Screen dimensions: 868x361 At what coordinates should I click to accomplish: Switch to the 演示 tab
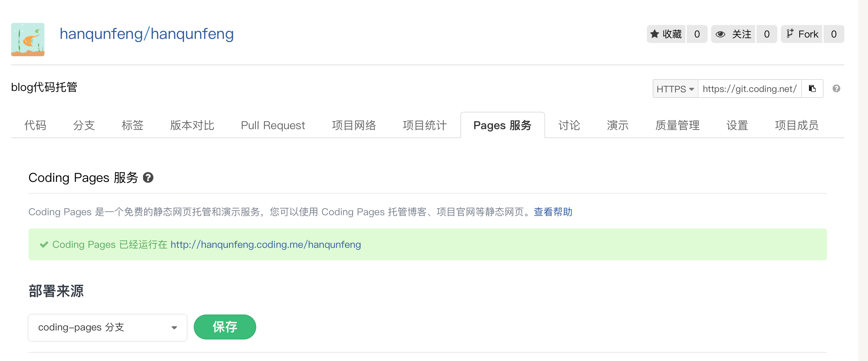[x=618, y=125]
